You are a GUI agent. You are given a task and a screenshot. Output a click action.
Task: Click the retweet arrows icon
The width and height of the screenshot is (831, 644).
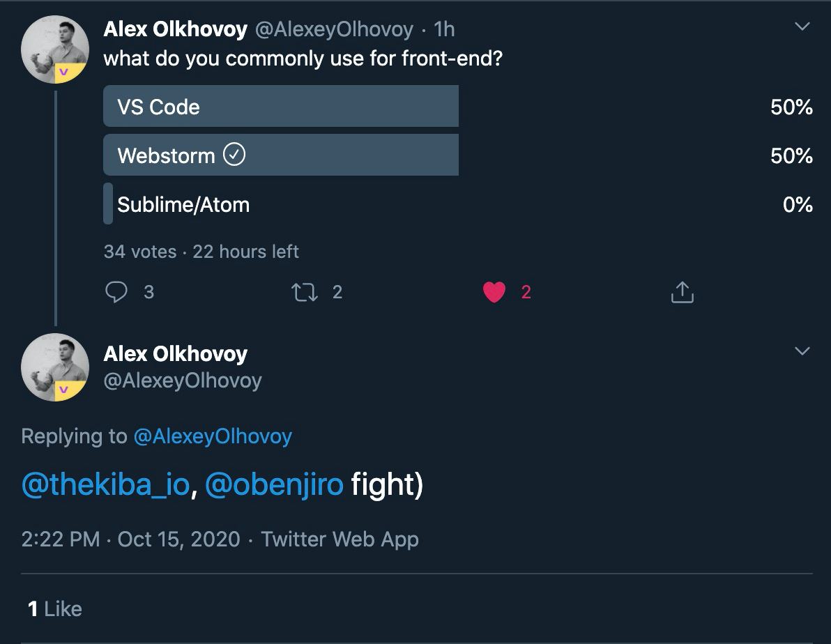pyautogui.click(x=305, y=292)
